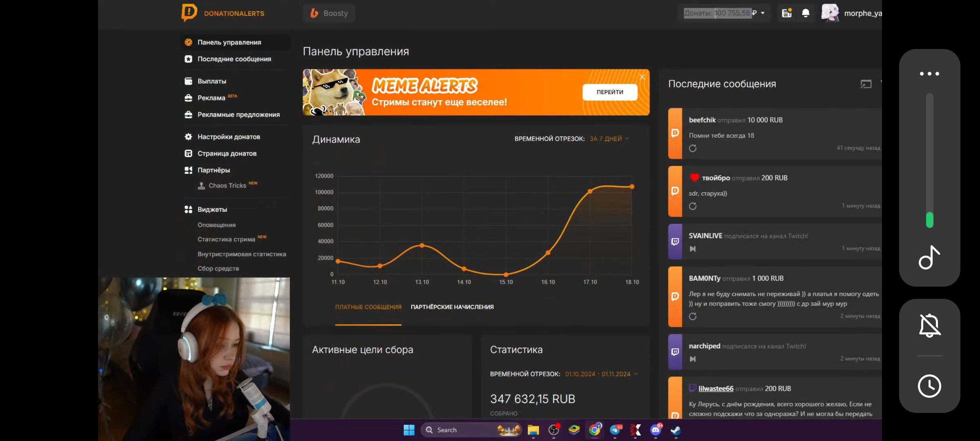980x441 pixels.
Task: Tap the music note media icon
Action: 929,257
